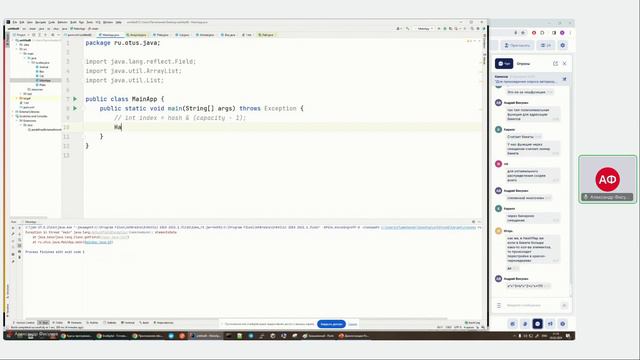Open webinar settings gear icon
The height and width of the screenshot is (360, 640).
[562, 45]
